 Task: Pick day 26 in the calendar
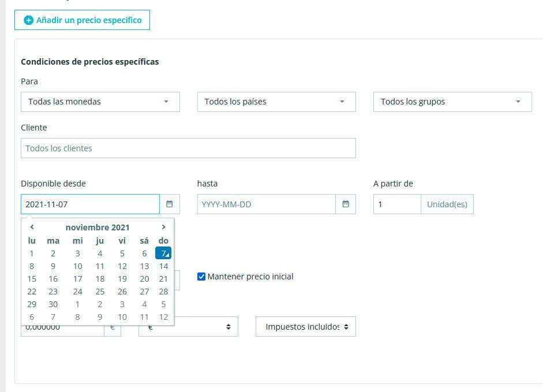click(x=122, y=292)
